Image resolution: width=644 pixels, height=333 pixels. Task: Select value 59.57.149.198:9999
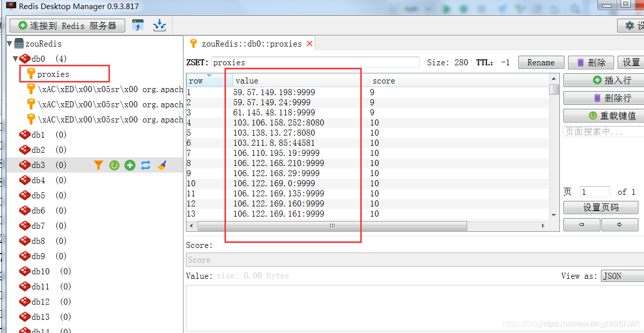tap(274, 92)
